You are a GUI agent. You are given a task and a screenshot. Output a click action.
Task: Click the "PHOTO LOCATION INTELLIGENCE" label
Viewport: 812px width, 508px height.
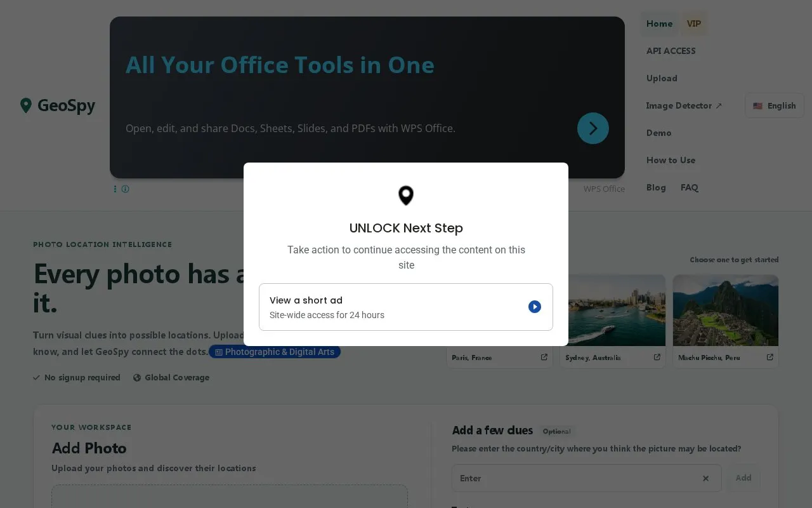[x=103, y=244]
